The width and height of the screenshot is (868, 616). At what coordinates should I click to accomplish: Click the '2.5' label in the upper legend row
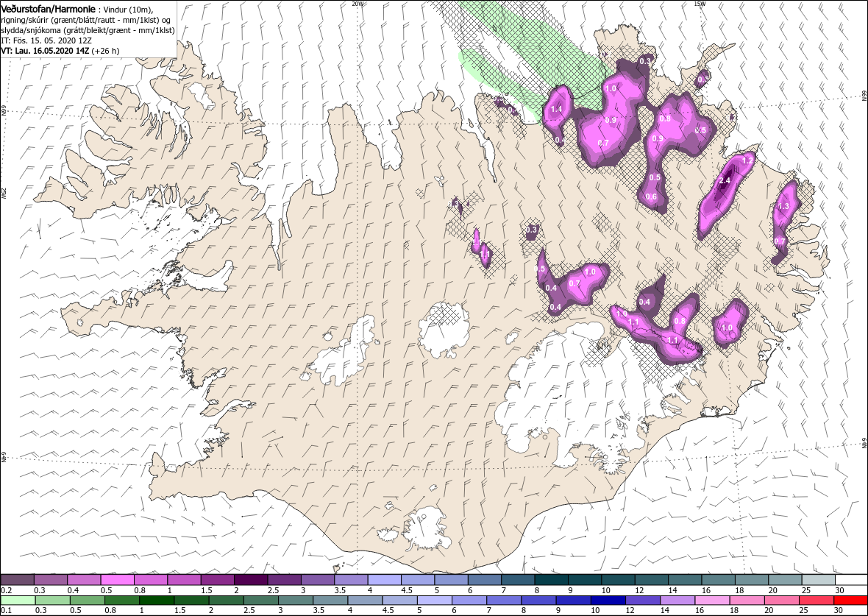(272, 590)
